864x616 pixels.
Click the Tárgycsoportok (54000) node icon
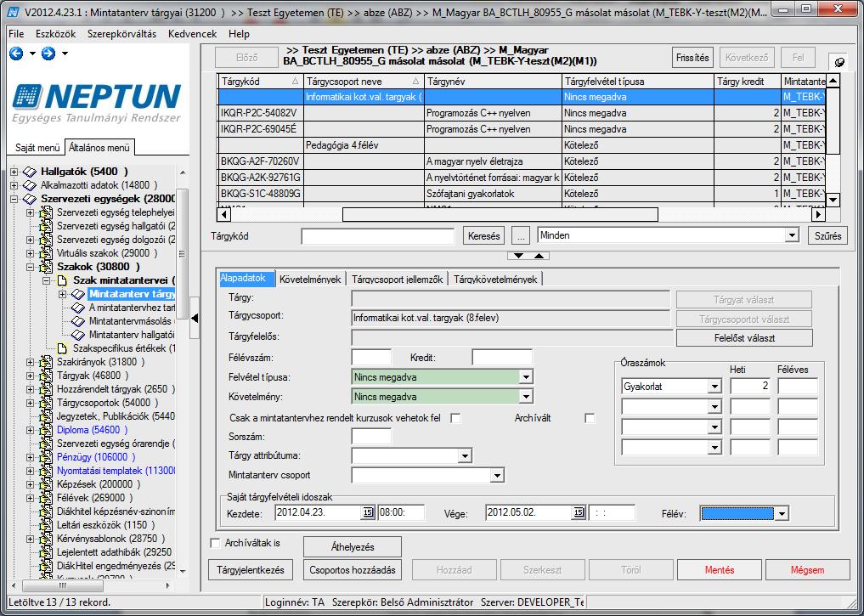pos(47,403)
